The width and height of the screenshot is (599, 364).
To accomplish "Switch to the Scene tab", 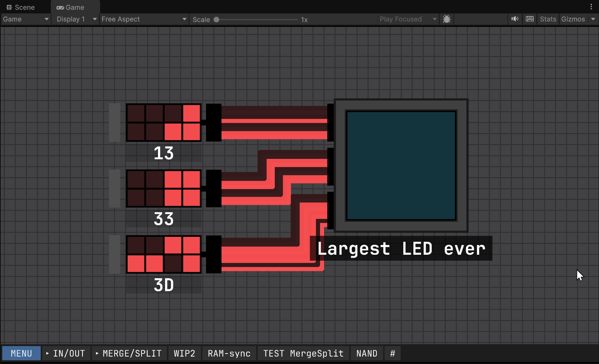I will click(x=21, y=7).
